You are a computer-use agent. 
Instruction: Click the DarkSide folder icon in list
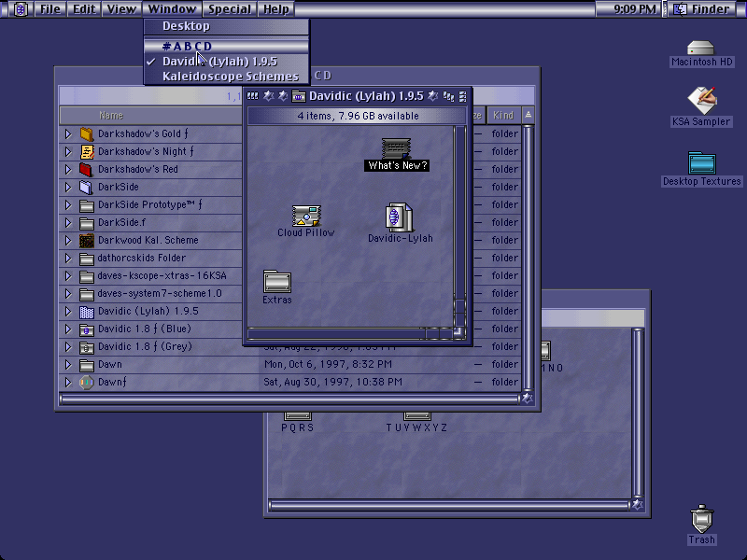tap(86, 188)
